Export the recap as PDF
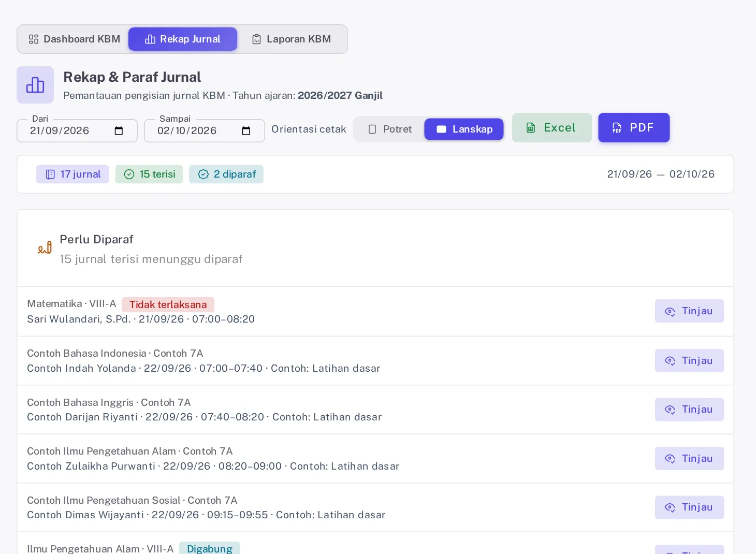This screenshot has height=554, width=756. [x=634, y=127]
